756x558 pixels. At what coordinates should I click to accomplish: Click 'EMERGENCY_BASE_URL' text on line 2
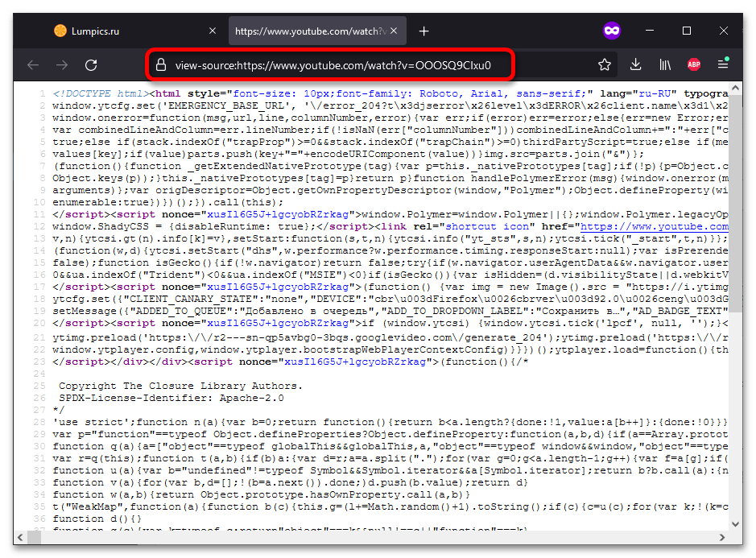(225, 105)
